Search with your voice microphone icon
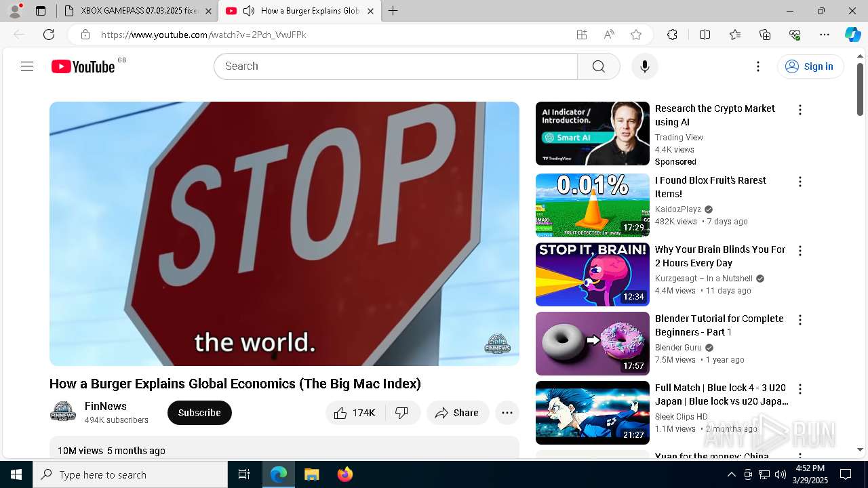This screenshot has width=868, height=488. [645, 66]
